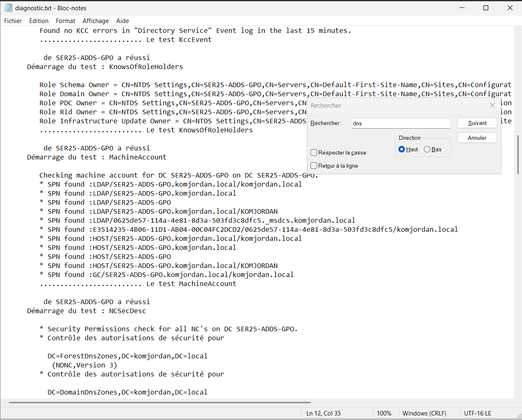522x420 pixels.
Task: Open the Format menu
Action: (65, 21)
